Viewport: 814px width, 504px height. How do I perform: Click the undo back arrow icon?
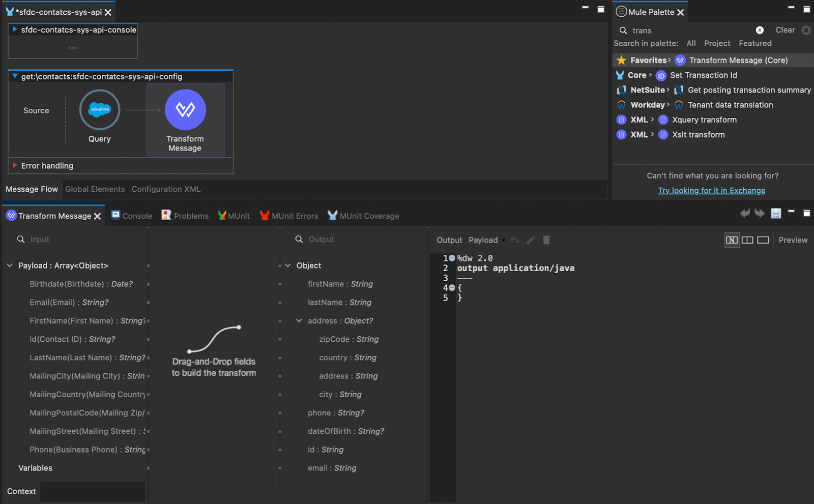(745, 213)
